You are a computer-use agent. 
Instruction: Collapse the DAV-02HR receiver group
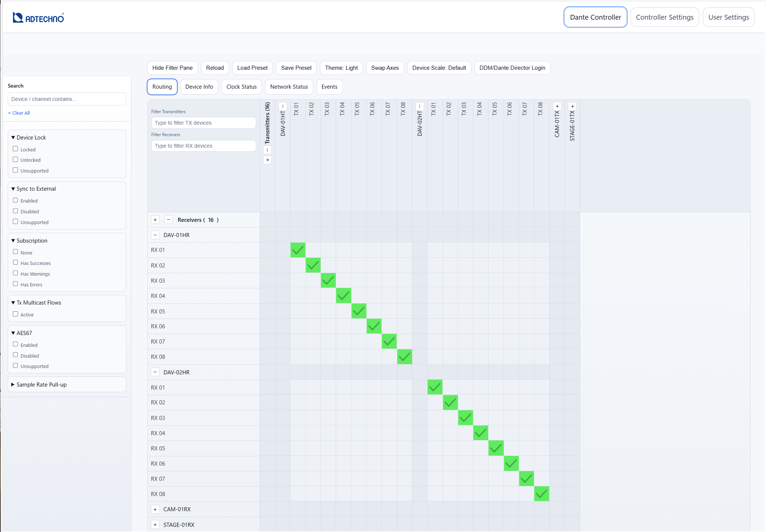pos(155,372)
